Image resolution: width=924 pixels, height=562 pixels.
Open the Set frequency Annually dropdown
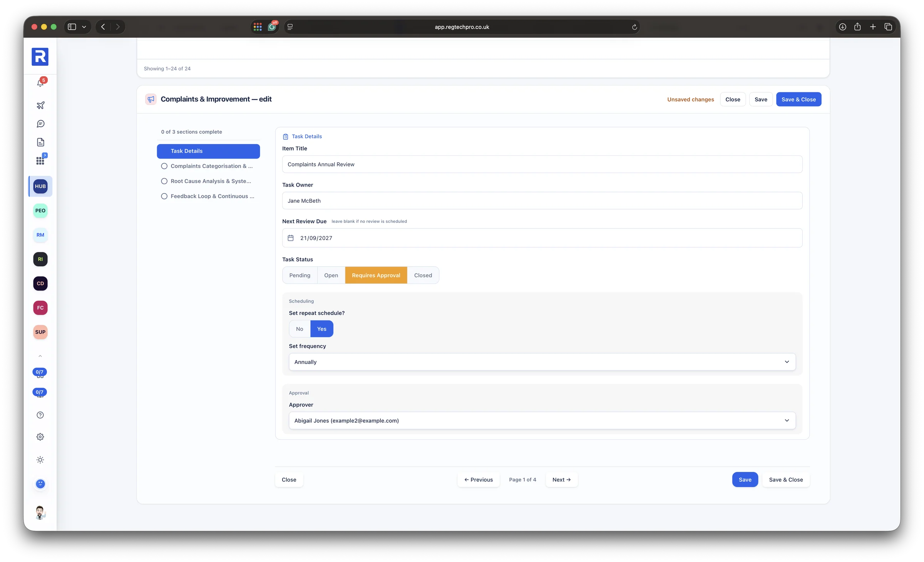[x=542, y=362]
